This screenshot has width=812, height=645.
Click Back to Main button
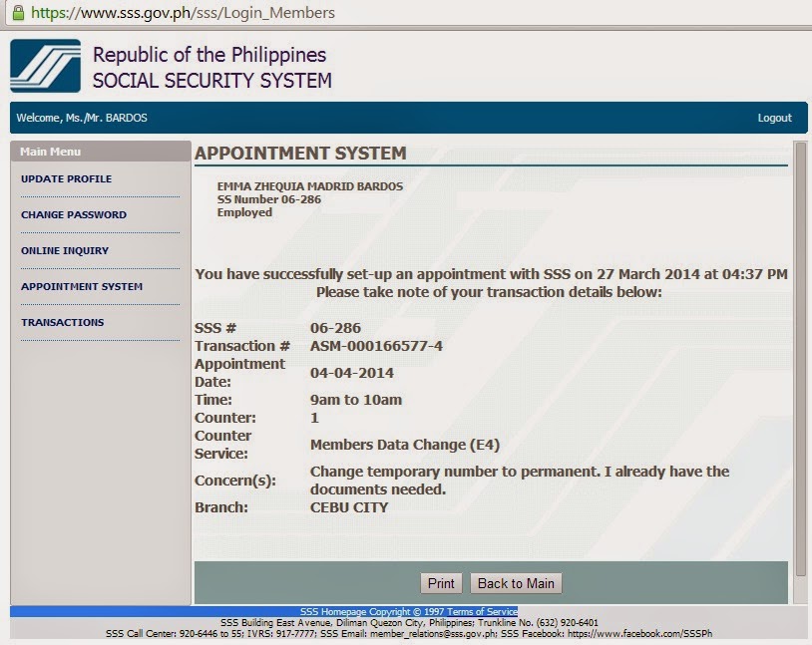pyautogui.click(x=516, y=583)
